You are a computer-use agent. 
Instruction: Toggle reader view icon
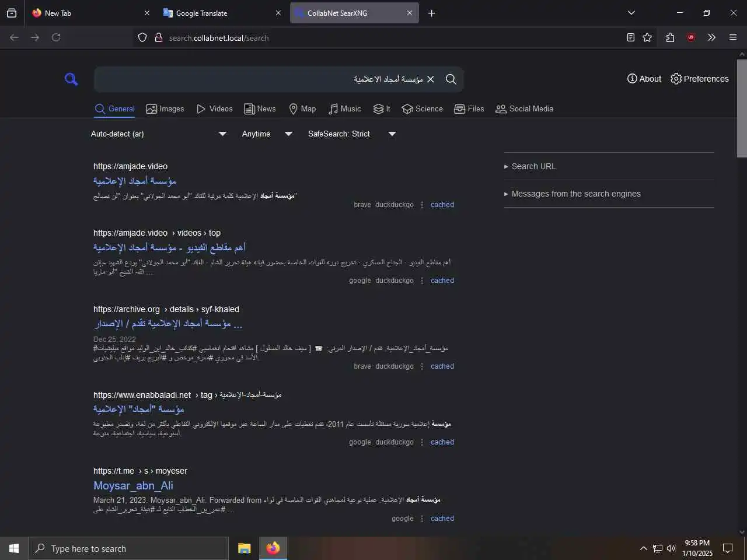pos(631,37)
